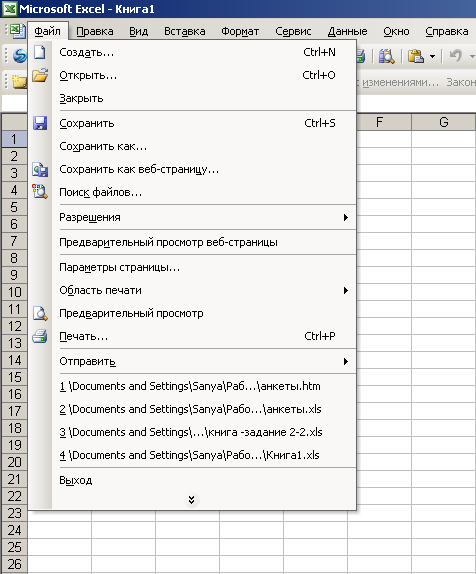Choose Предварительный просмотр print preview entry
The width and height of the screenshot is (476, 574).
pyautogui.click(x=192, y=314)
